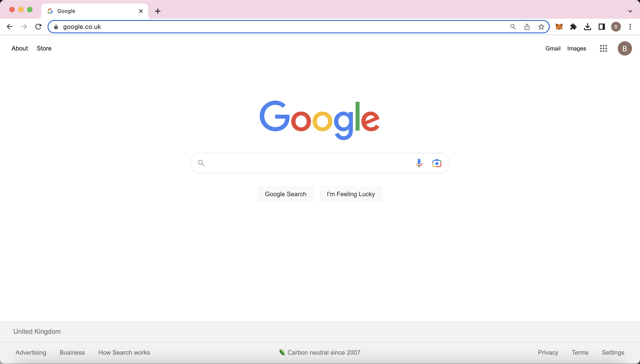Viewport: 640px width, 364px height.
Task: Toggle the Chrome side panel
Action: tap(602, 27)
